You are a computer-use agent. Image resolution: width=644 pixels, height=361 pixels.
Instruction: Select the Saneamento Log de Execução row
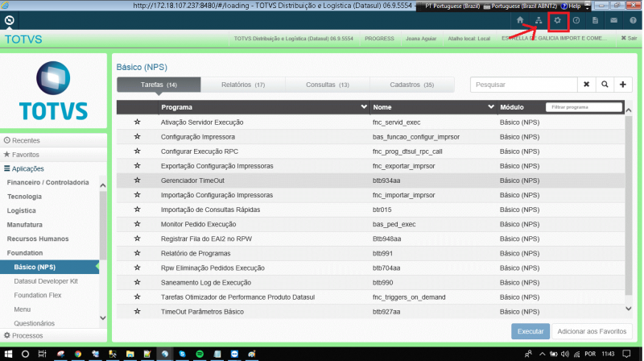tap(370, 283)
